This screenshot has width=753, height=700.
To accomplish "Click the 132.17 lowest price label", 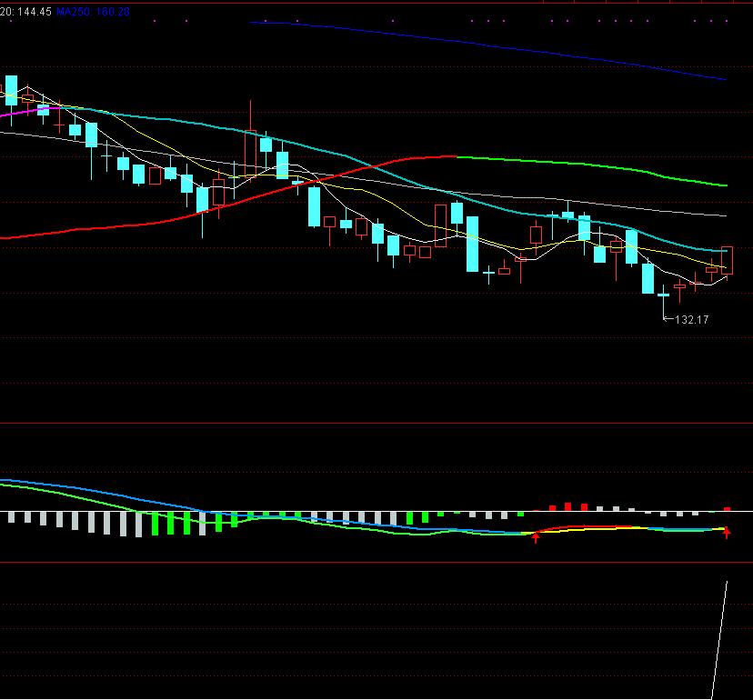I will pos(691,320).
